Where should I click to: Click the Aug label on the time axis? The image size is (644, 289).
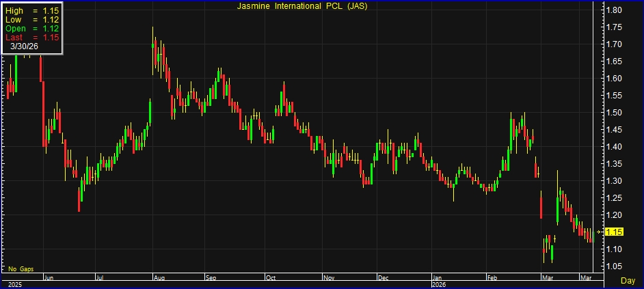pos(160,279)
